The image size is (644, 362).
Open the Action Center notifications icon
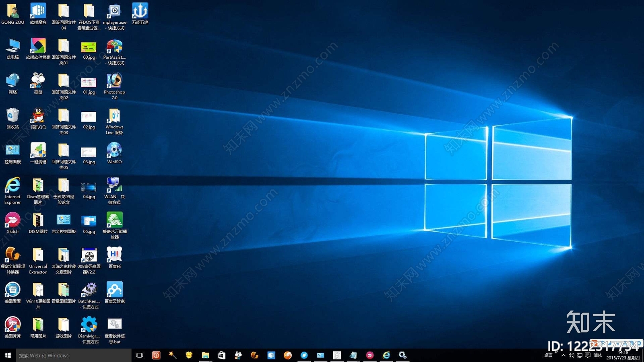tap(588, 355)
